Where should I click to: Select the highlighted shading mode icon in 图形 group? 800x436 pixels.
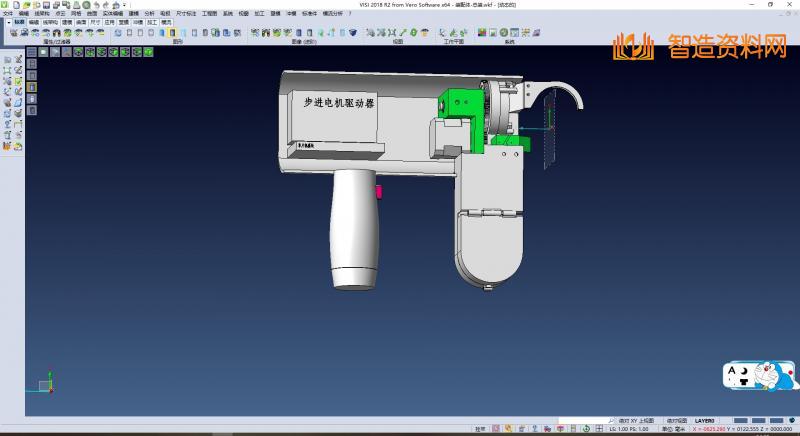click(x=172, y=32)
